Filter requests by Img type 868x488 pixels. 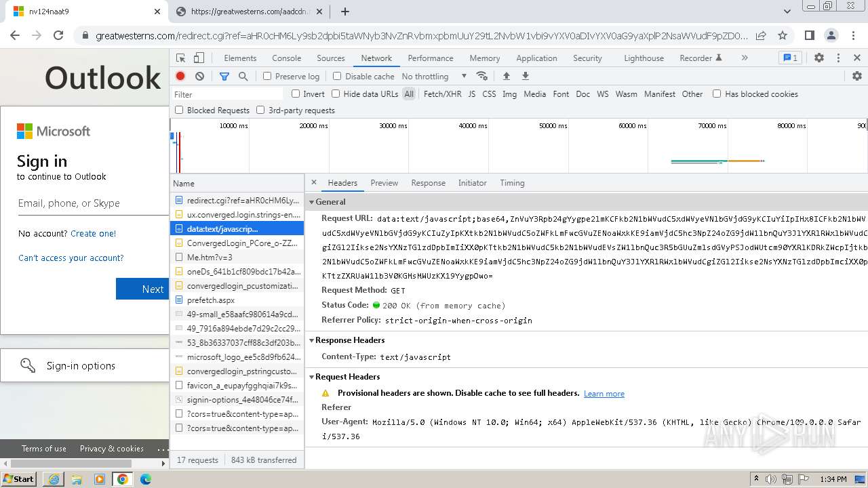510,94
